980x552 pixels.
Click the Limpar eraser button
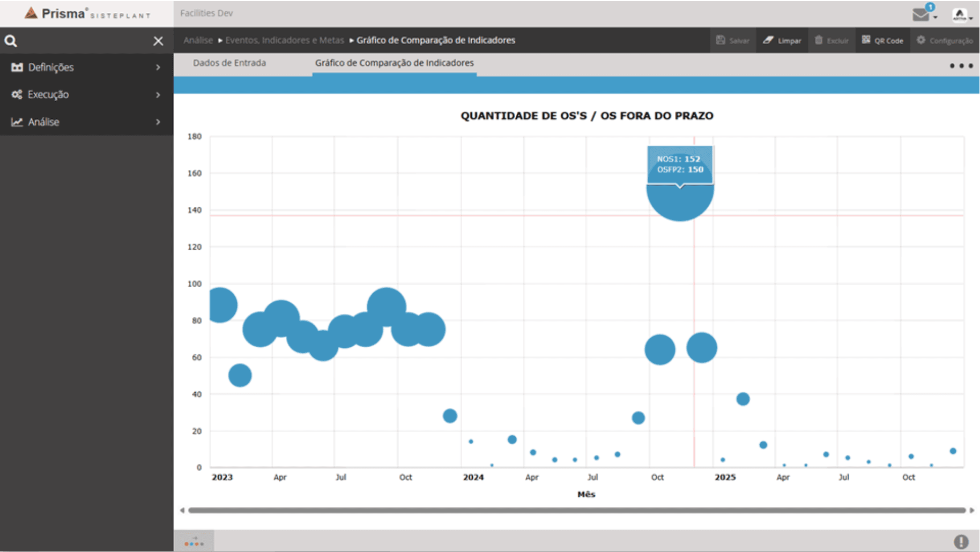[x=782, y=40]
